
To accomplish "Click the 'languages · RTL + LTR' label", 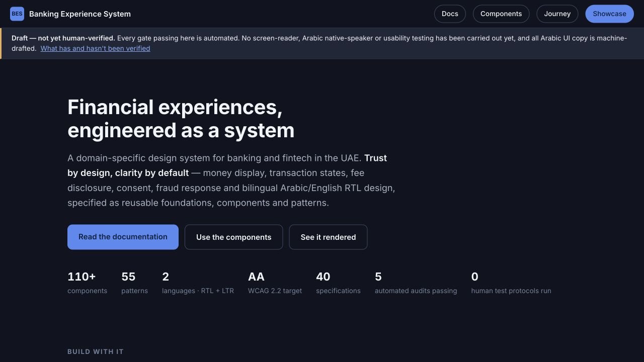I will (198, 291).
